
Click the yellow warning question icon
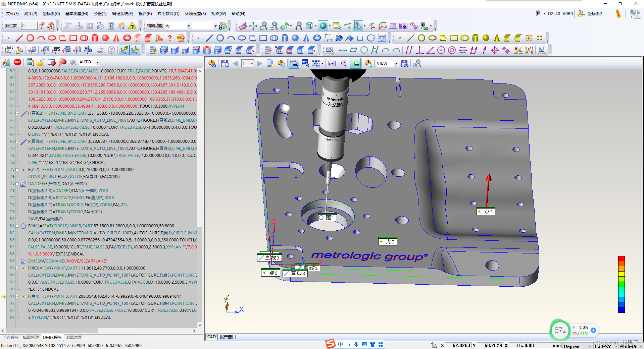click(133, 26)
